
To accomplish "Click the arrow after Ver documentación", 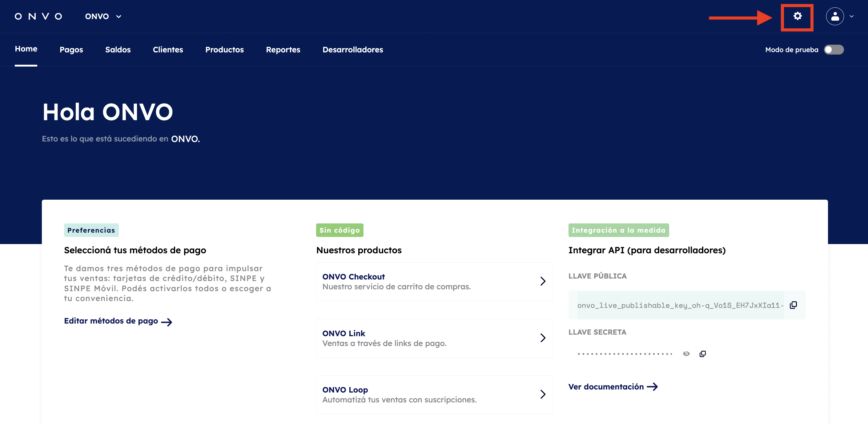I will (652, 386).
